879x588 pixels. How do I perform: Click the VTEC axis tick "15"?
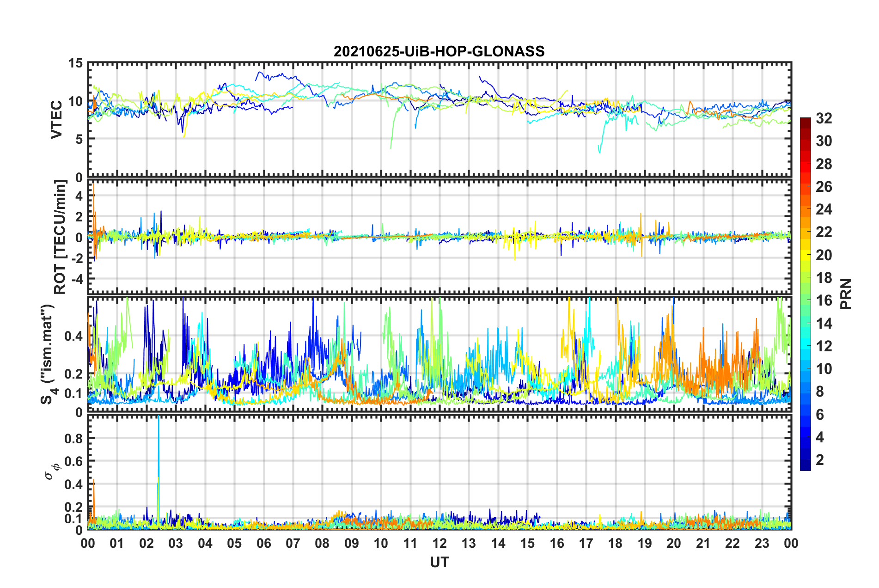click(75, 63)
